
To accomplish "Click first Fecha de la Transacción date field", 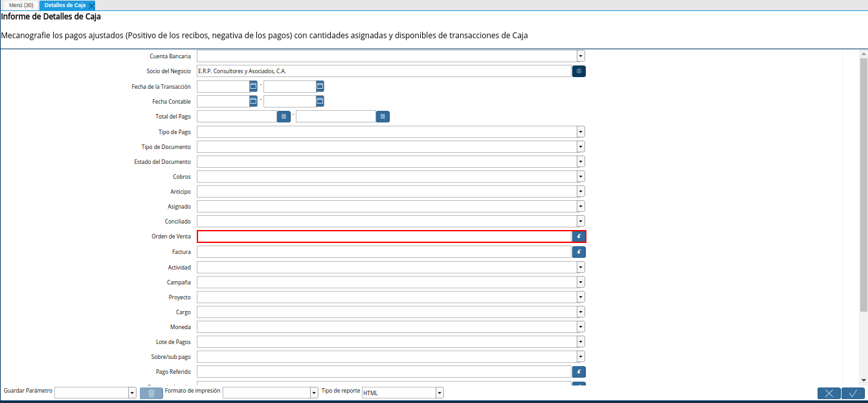I will [223, 86].
